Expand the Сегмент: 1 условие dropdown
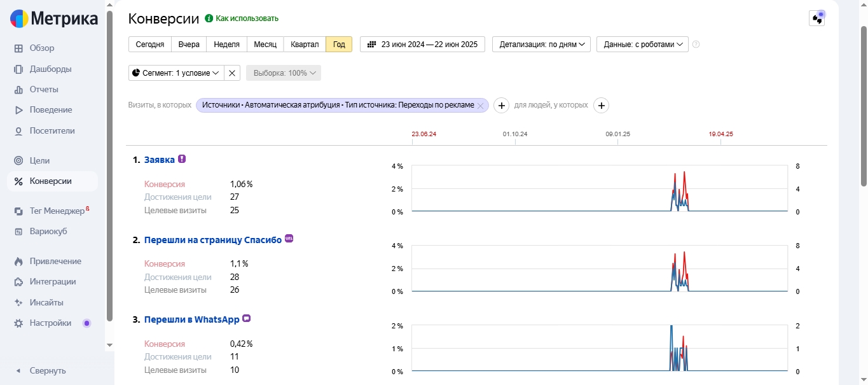Image resolution: width=868 pixels, height=385 pixels. point(176,73)
